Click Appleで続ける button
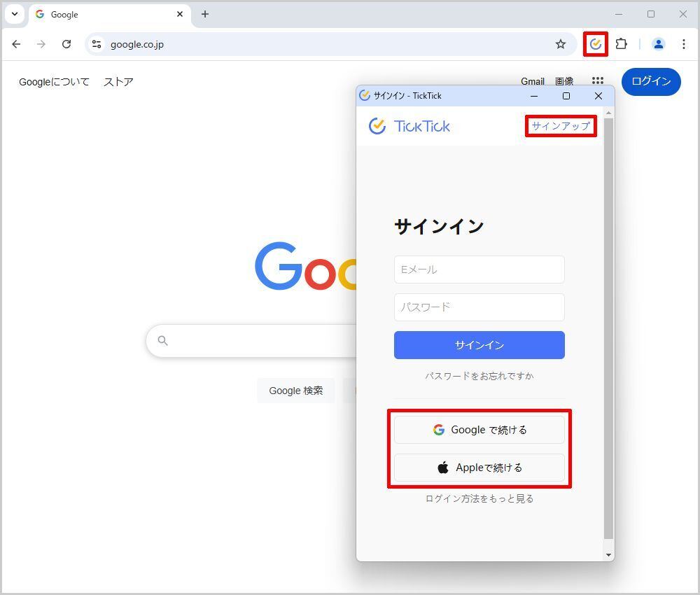Image resolution: width=700 pixels, height=595 pixels. pos(479,468)
